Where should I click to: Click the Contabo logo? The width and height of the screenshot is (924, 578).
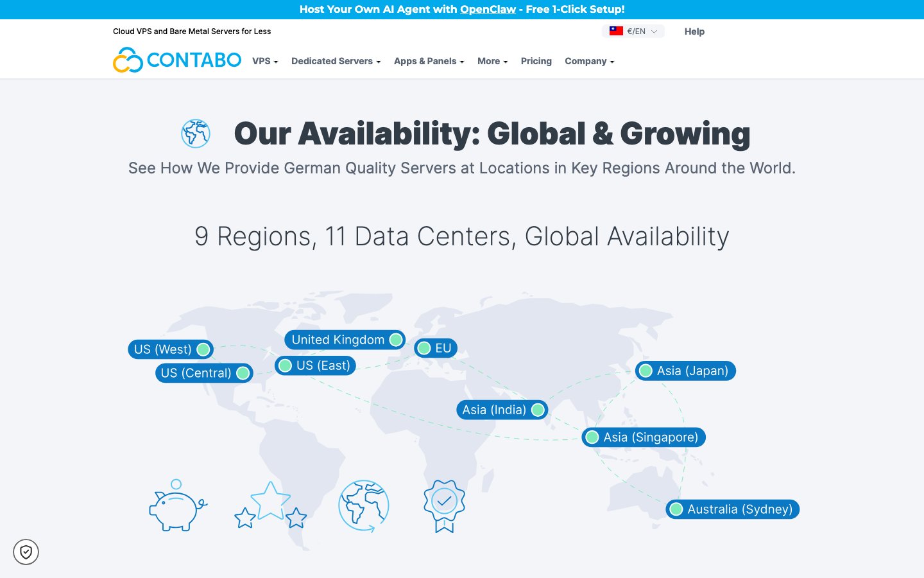(177, 60)
